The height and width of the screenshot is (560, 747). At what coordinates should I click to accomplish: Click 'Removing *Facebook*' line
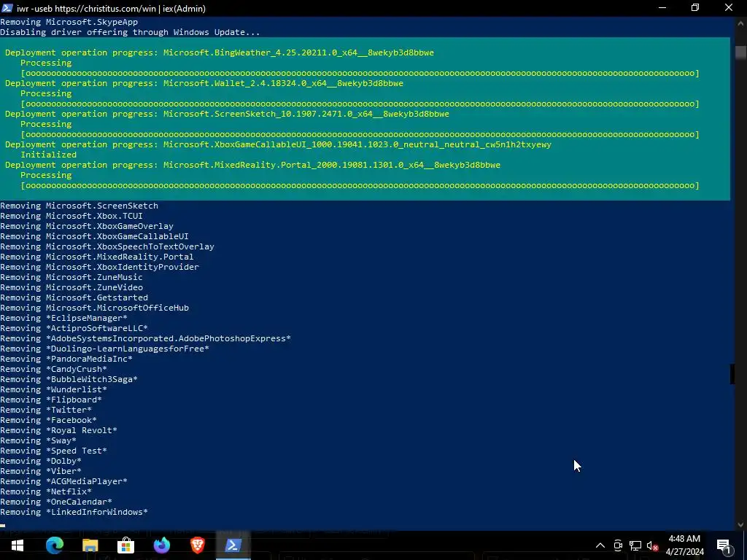[x=49, y=420]
